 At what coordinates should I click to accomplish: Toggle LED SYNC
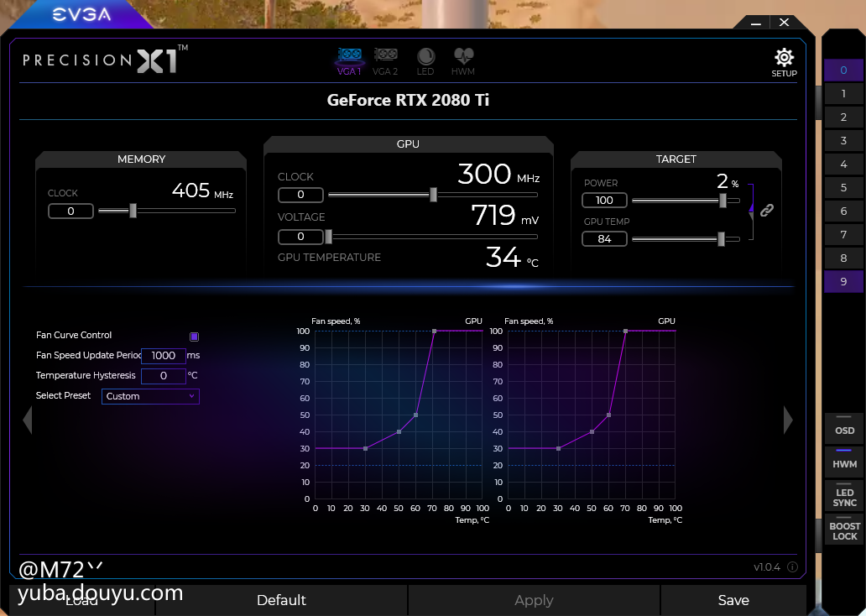[844, 494]
